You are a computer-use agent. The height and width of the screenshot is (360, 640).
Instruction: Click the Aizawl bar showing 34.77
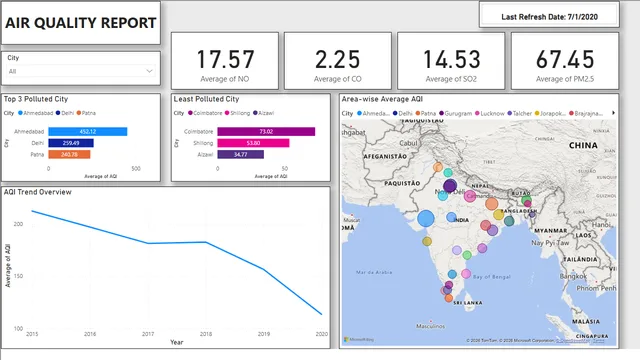click(240, 154)
